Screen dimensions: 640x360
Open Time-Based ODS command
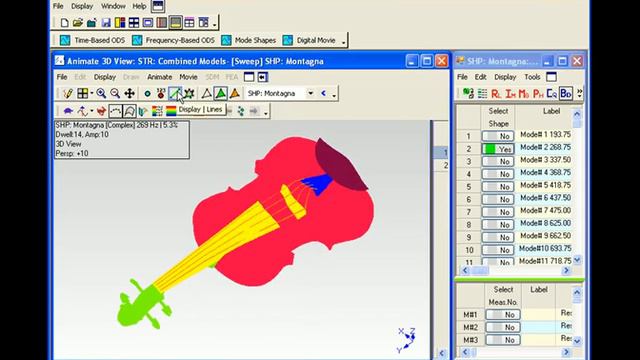coord(92,40)
